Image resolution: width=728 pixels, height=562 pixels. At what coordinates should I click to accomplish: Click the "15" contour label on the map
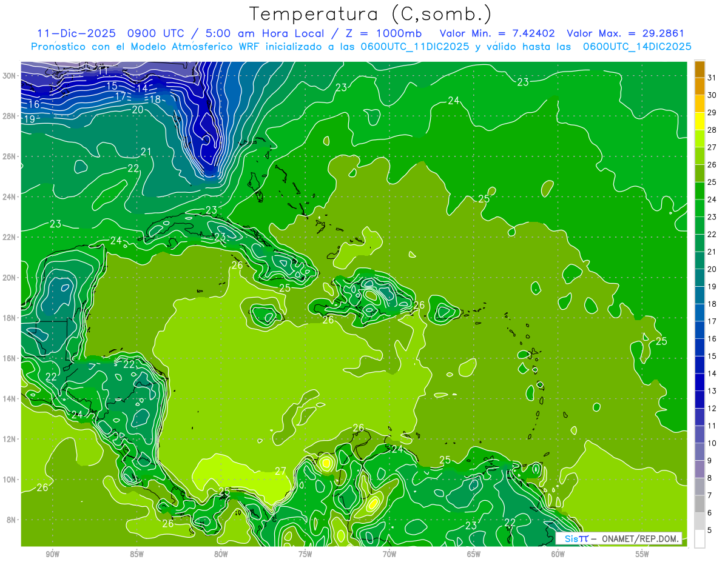(112, 86)
